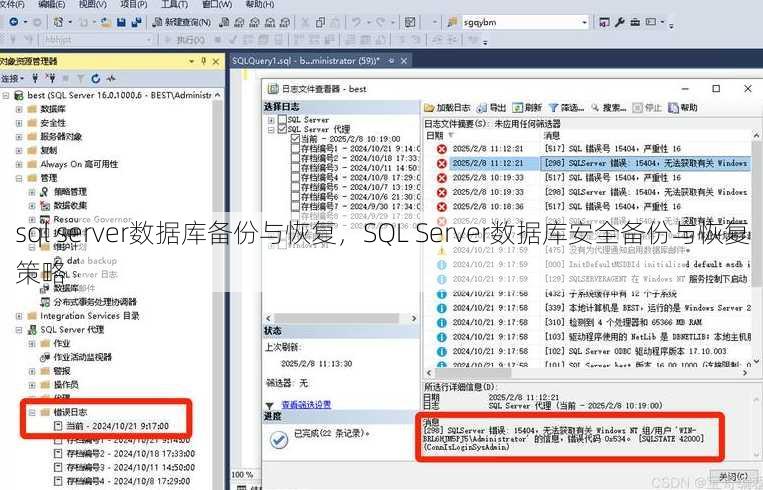Viewport: 763px width, 490px height.
Task: Click the 消息 column header
Action: click(552, 135)
